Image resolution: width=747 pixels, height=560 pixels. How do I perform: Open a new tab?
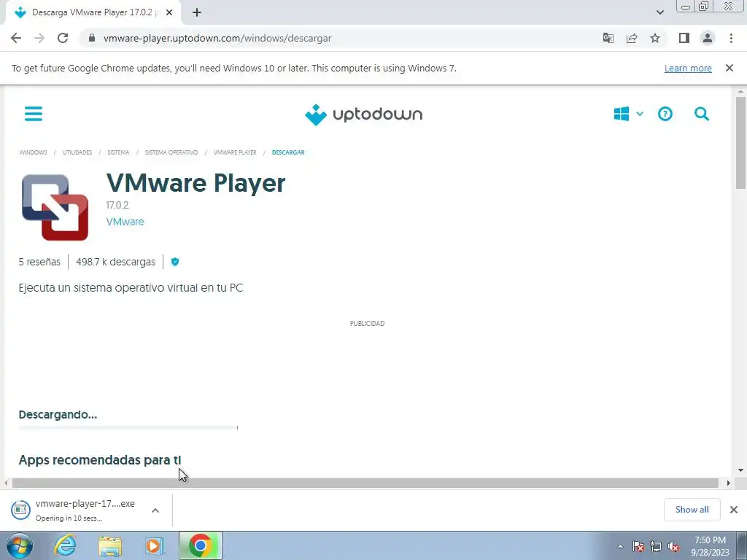click(x=197, y=12)
